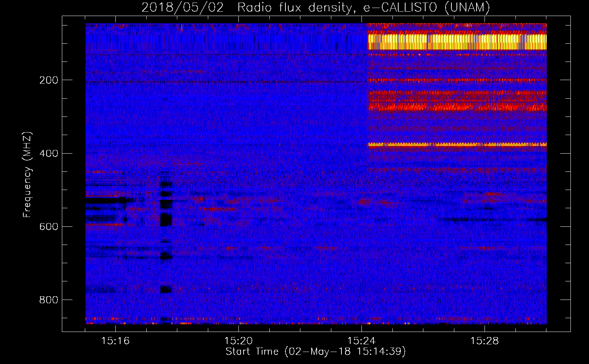The height and width of the screenshot is (364, 589).
Task: Click the bright yellow emission band at top right
Action: [x=457, y=42]
